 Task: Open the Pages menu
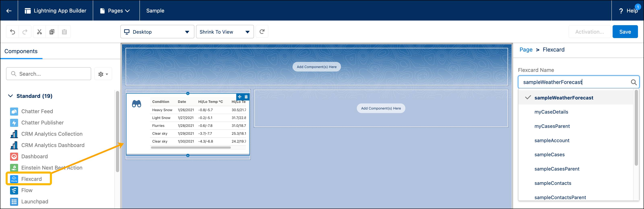click(x=116, y=10)
